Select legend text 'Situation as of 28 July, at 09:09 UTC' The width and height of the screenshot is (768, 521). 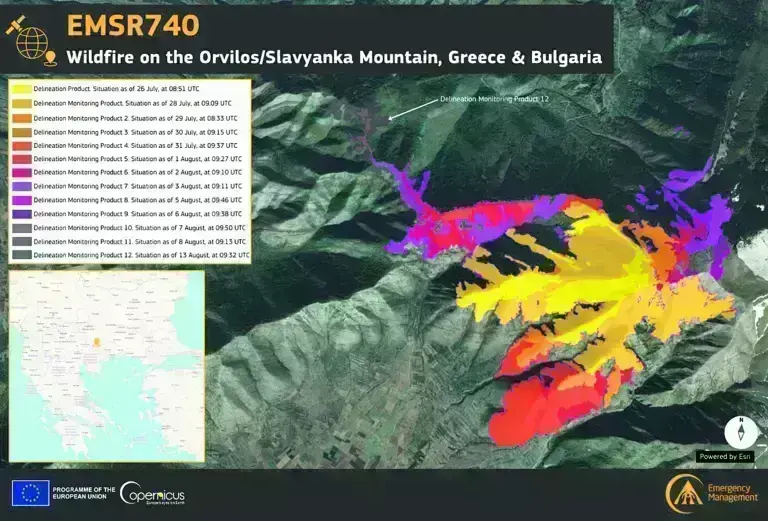coord(178,103)
